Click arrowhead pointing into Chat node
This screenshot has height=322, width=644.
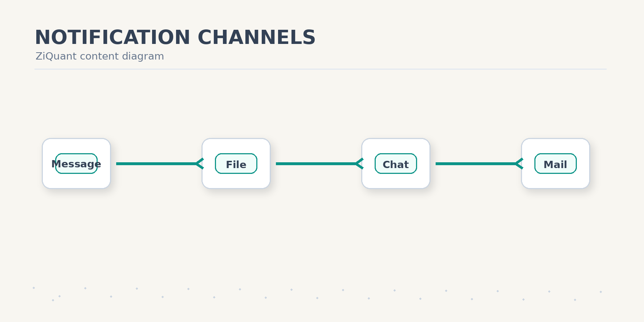click(359, 164)
